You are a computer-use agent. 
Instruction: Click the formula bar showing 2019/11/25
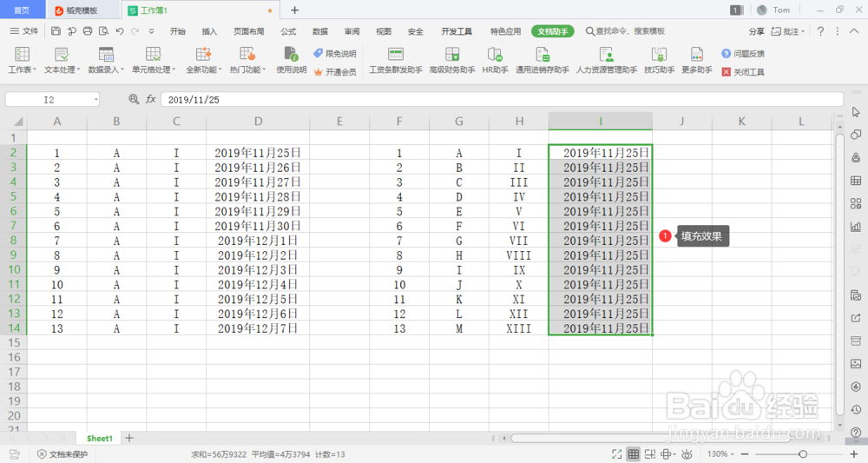click(x=502, y=100)
